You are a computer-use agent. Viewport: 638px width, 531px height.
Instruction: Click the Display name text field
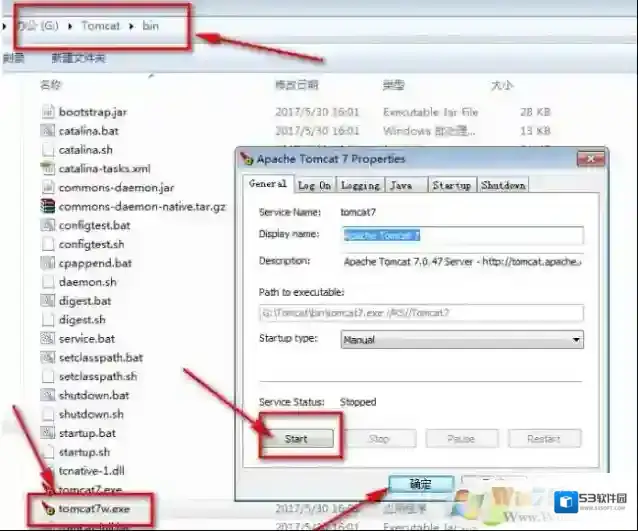(x=462, y=236)
